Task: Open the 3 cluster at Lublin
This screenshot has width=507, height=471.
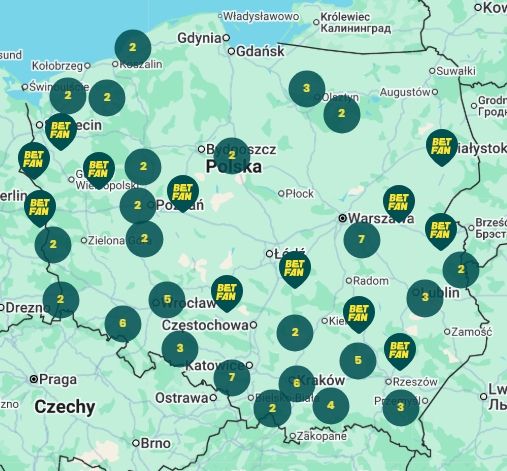Action: pos(425,298)
